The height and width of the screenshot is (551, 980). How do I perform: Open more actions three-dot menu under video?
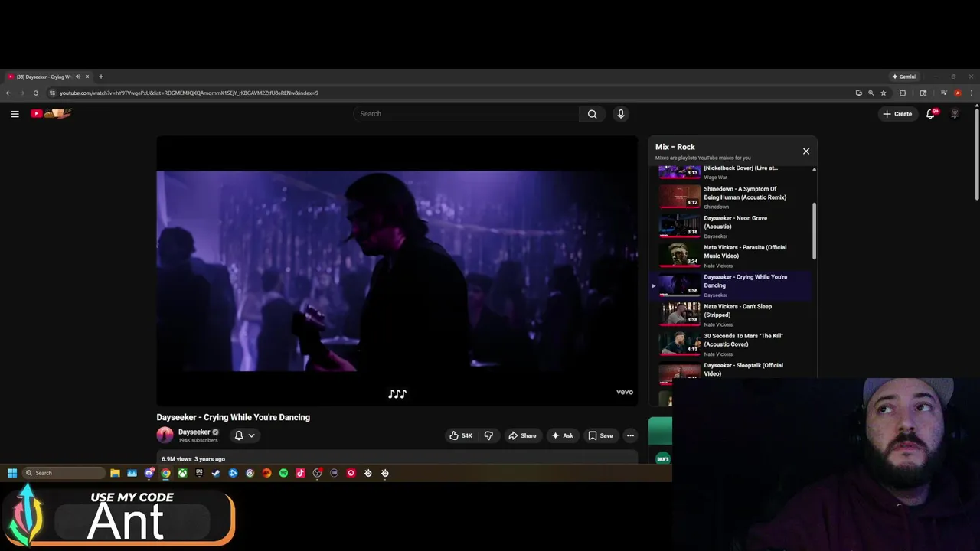click(x=630, y=435)
